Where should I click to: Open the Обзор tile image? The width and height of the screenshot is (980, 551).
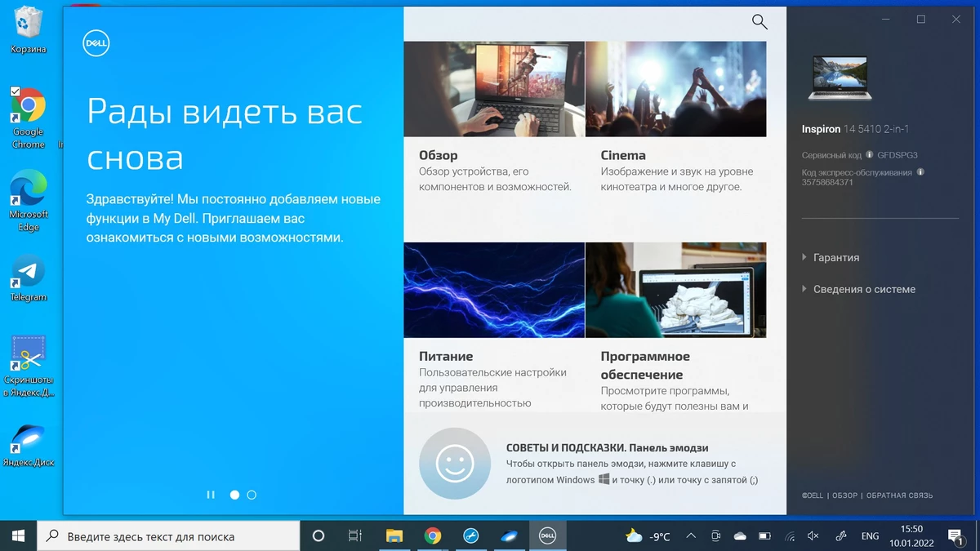pos(494,89)
